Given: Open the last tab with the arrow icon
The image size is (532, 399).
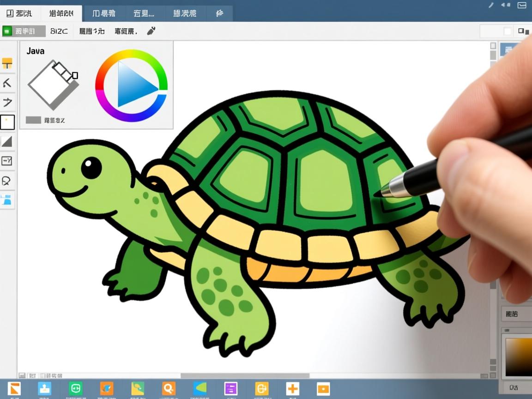Looking at the screenshot, I should pos(220,13).
